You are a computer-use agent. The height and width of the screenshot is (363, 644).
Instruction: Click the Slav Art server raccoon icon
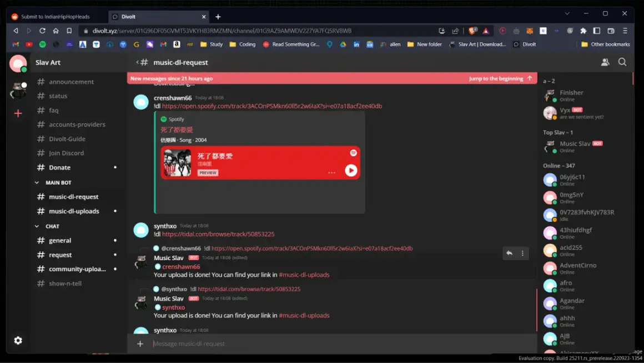click(x=18, y=90)
